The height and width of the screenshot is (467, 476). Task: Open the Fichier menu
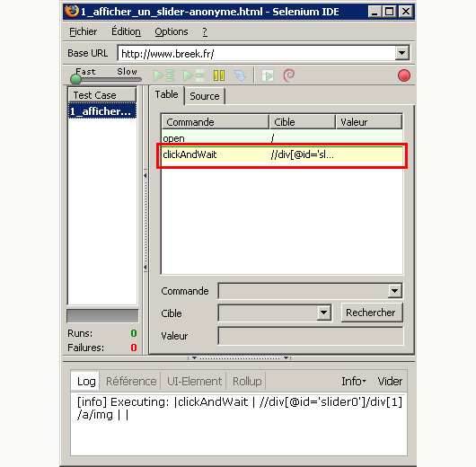click(x=83, y=31)
